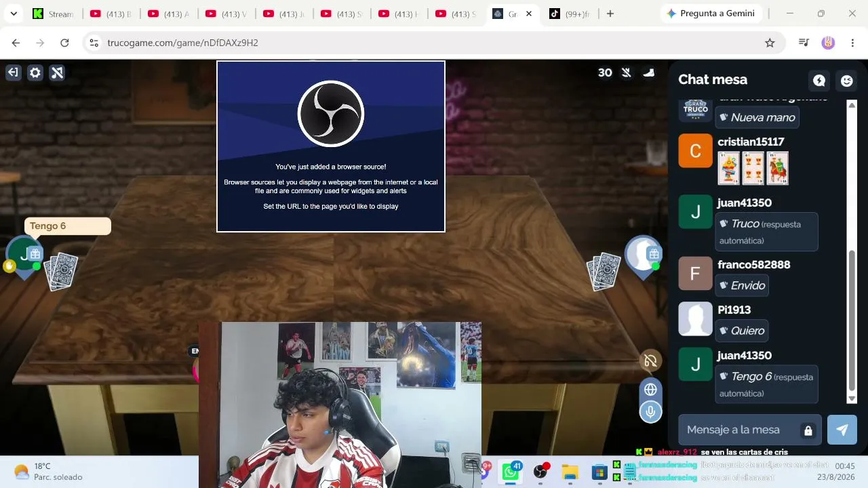868x488 pixels.
Task: Close the current Gran Truco tab
Action: [x=529, y=14]
